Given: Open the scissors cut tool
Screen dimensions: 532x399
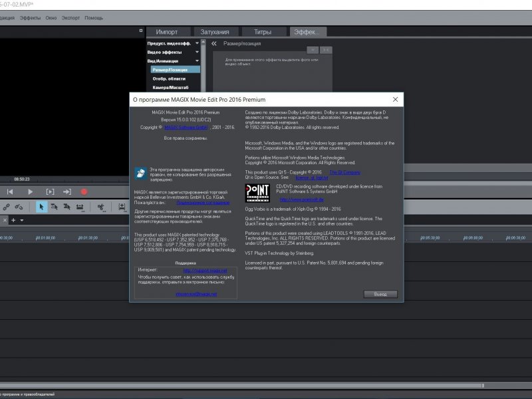Looking at the screenshot, I should (101, 207).
